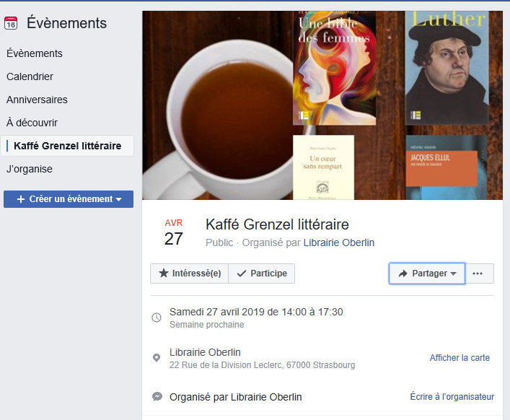Open the event cover photo

coord(322,105)
